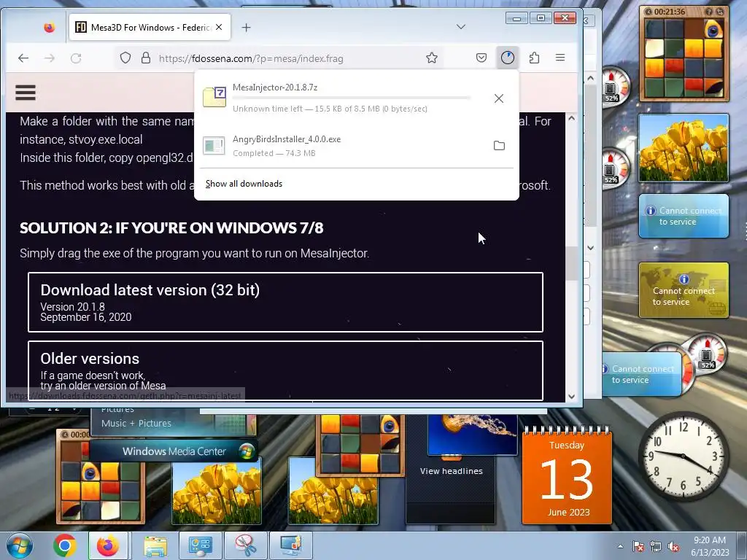Click the site padlock security icon

pyautogui.click(x=146, y=58)
